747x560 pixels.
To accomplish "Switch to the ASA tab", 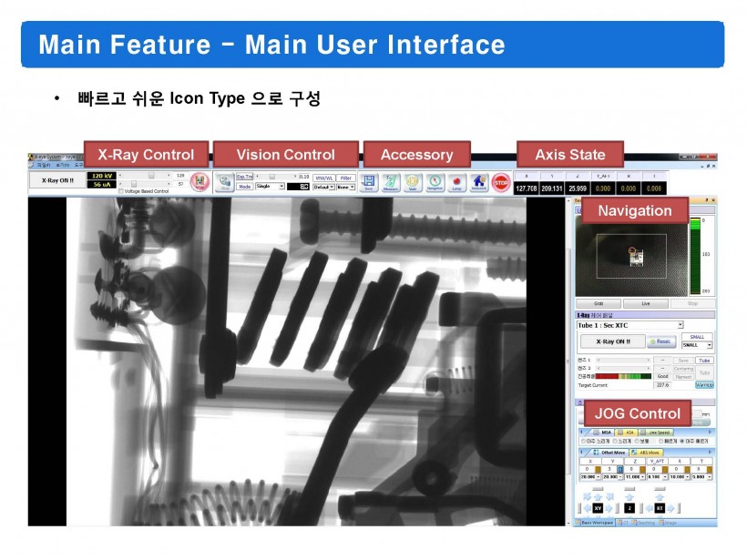I will 626,433.
